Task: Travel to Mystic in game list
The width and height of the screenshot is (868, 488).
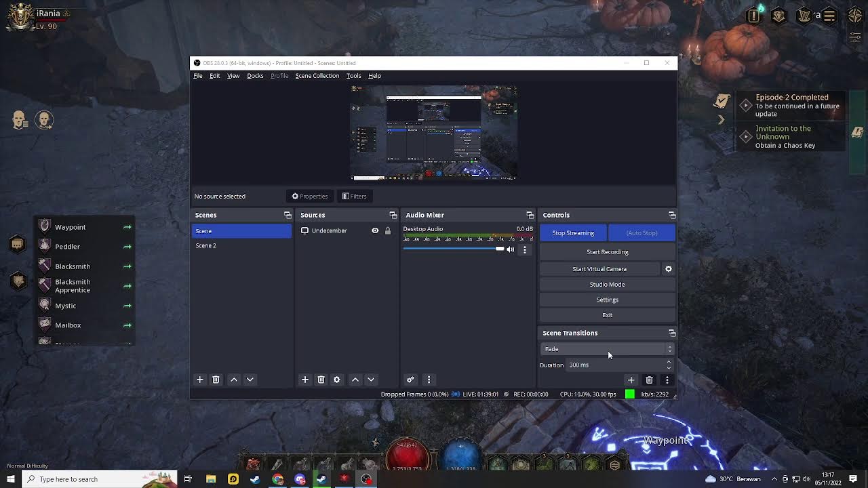Action: click(85, 306)
